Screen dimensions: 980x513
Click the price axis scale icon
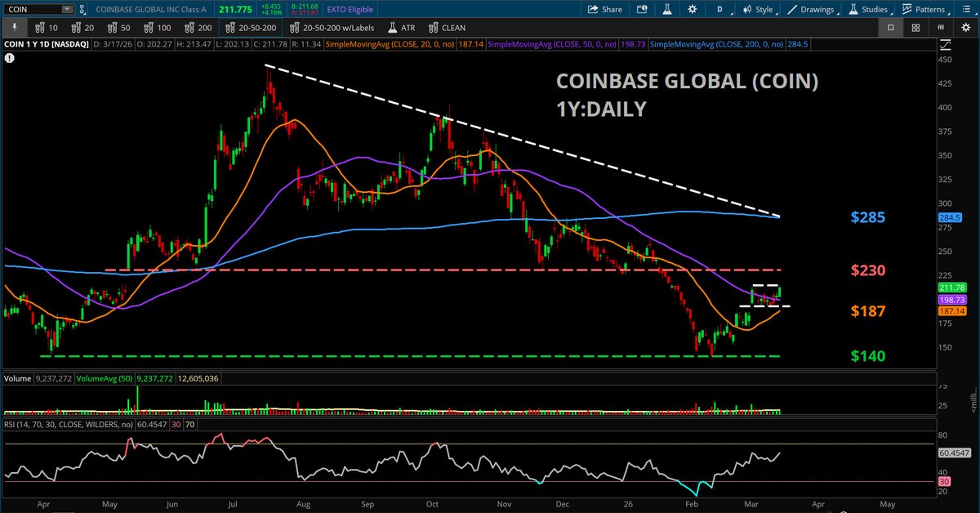tap(945, 43)
